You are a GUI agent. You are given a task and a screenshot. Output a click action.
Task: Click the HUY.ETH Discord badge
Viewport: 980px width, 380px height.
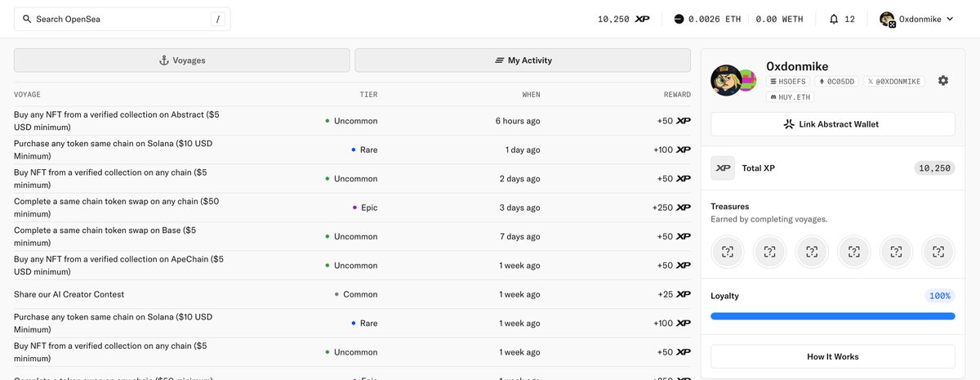pyautogui.click(x=788, y=96)
